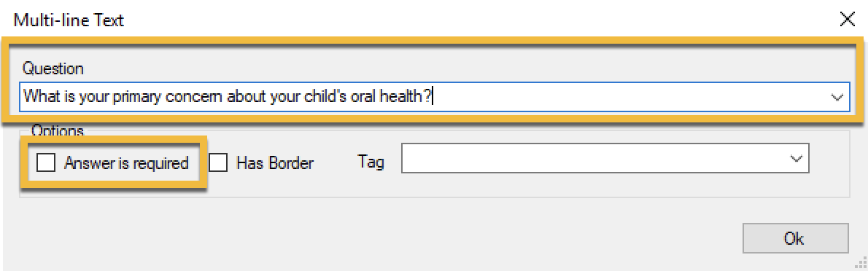Click the 'Options' group heading
868x271 pixels.
pos(58,132)
